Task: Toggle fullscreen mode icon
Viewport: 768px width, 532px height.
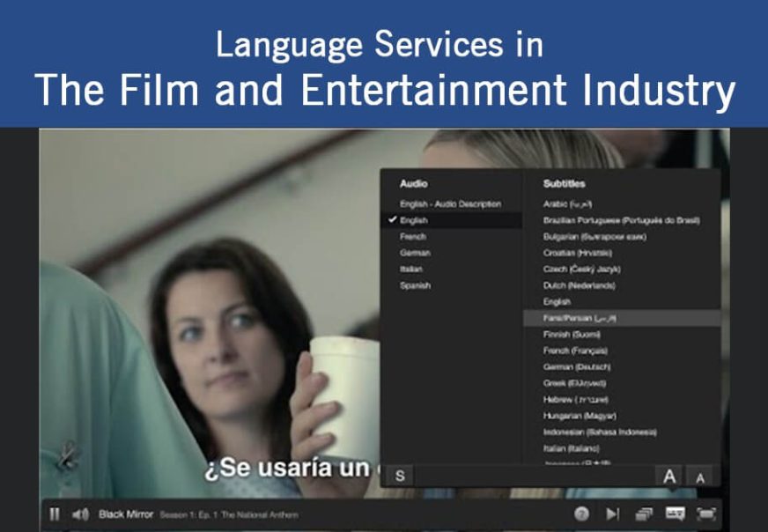Action: pos(706,514)
